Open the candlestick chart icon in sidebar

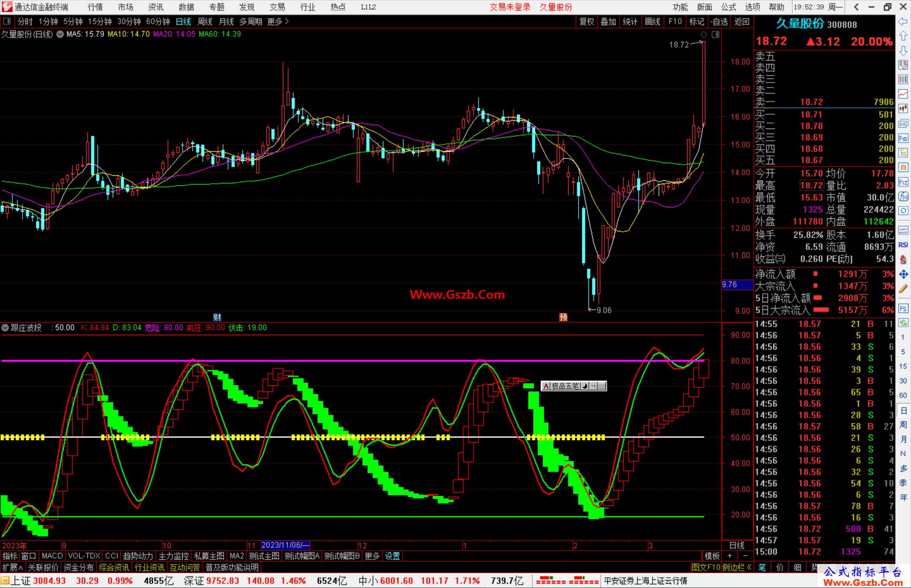coord(903,109)
